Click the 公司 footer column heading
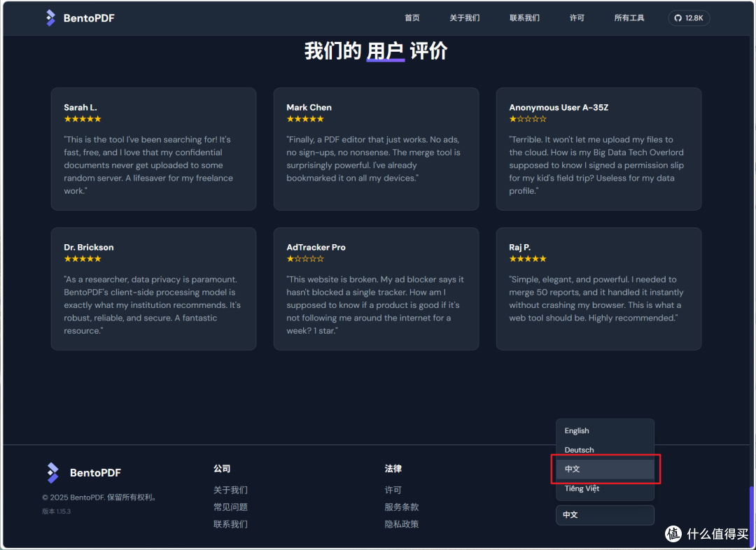This screenshot has height=550, width=756. tap(222, 469)
